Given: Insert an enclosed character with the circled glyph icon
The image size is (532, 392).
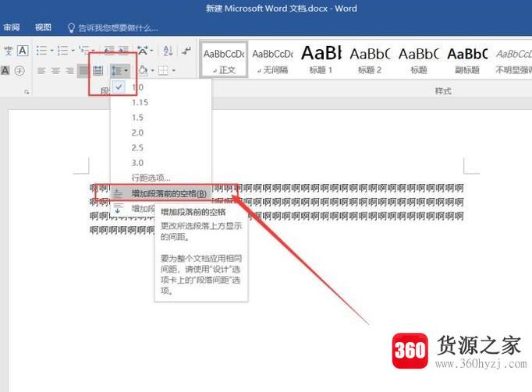Looking at the screenshot, I should [20, 71].
